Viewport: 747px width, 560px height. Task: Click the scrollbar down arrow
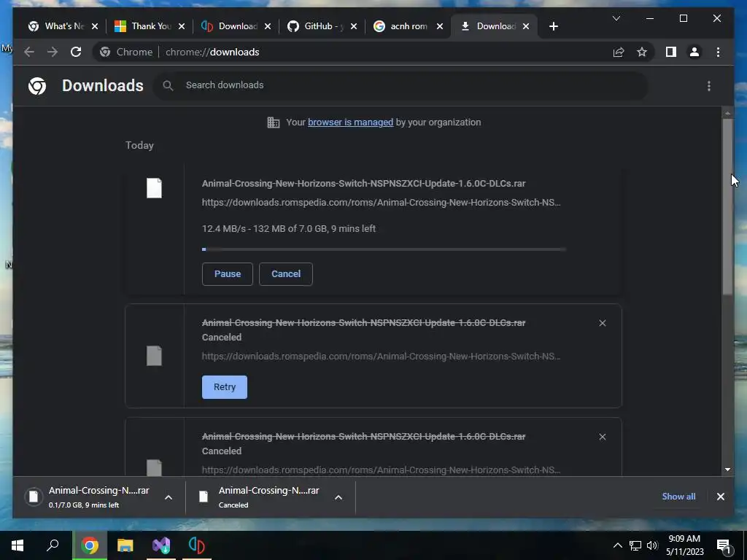pos(727,470)
